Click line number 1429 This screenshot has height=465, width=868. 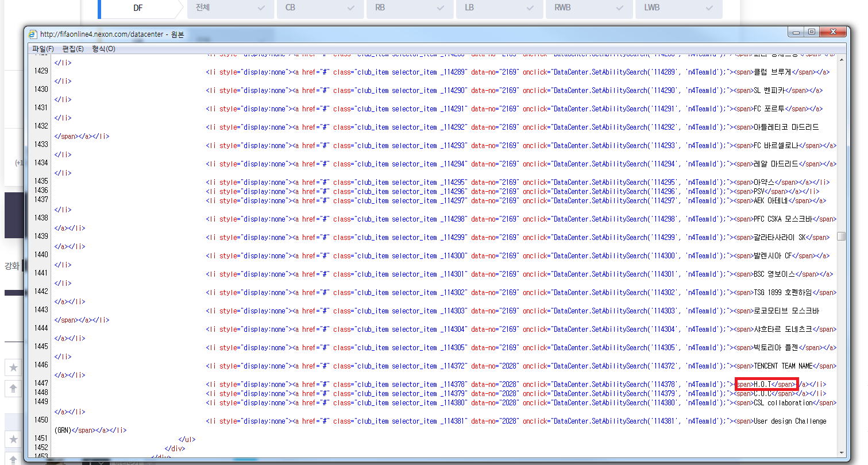41,71
